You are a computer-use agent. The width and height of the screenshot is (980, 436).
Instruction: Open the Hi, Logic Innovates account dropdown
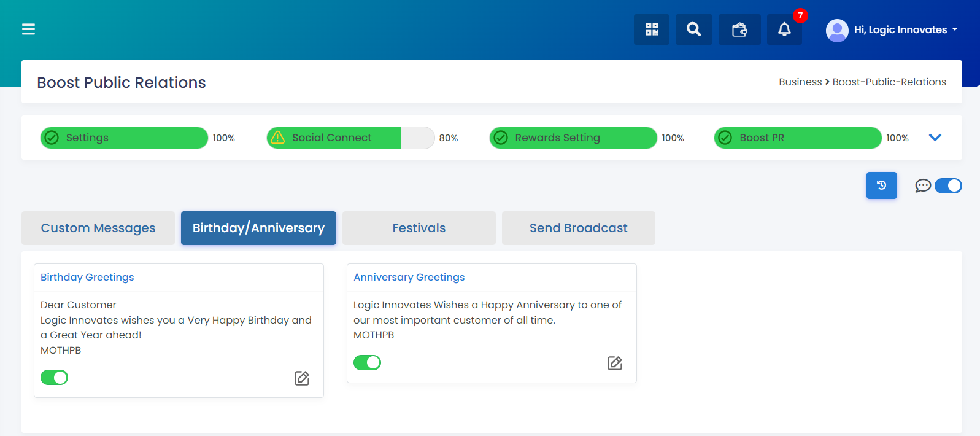pos(906,29)
